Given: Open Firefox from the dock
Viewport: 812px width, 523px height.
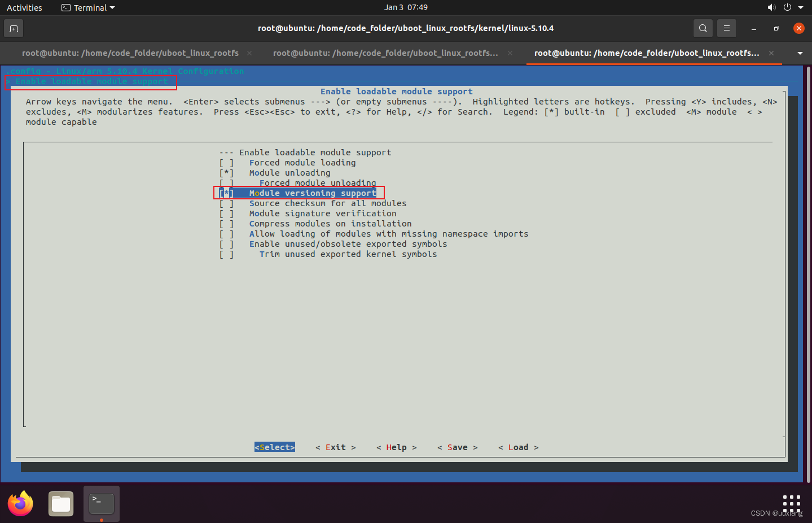Looking at the screenshot, I should 21,503.
